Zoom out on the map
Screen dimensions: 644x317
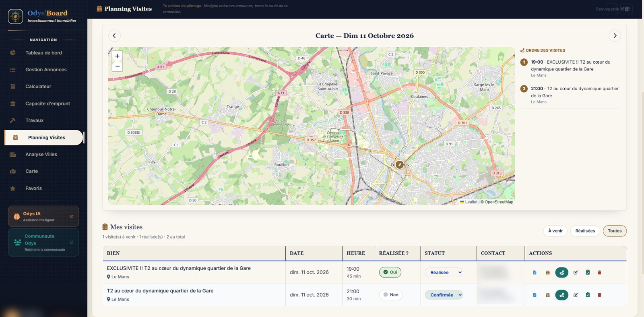[117, 66]
